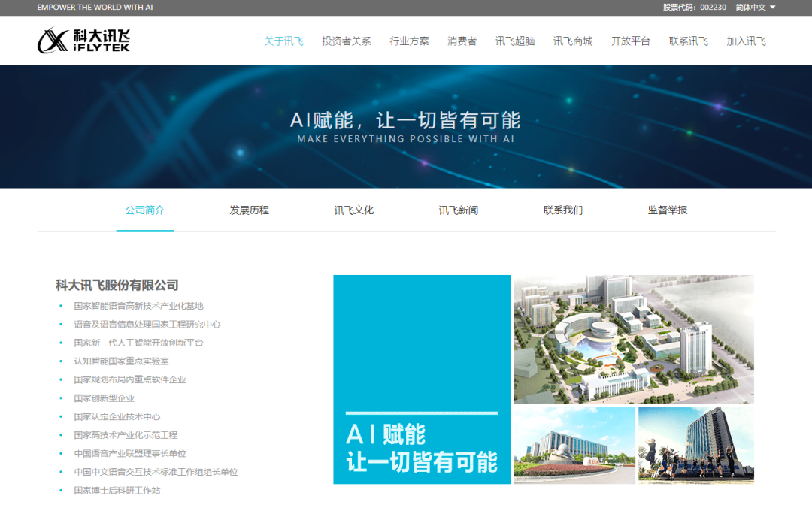Viewport: 812px width, 526px height.
Task: Visit 讯飞商城 from the navigation bar
Action: pos(573,41)
